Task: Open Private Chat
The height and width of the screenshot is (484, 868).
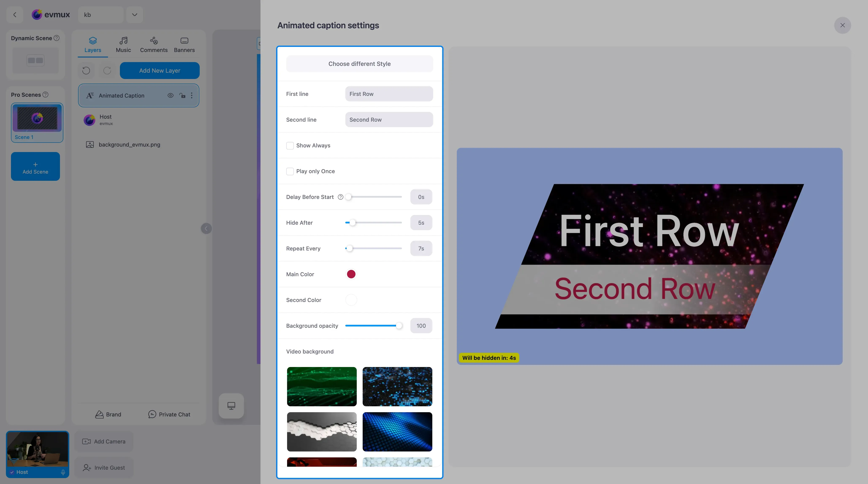Action: pos(169,415)
